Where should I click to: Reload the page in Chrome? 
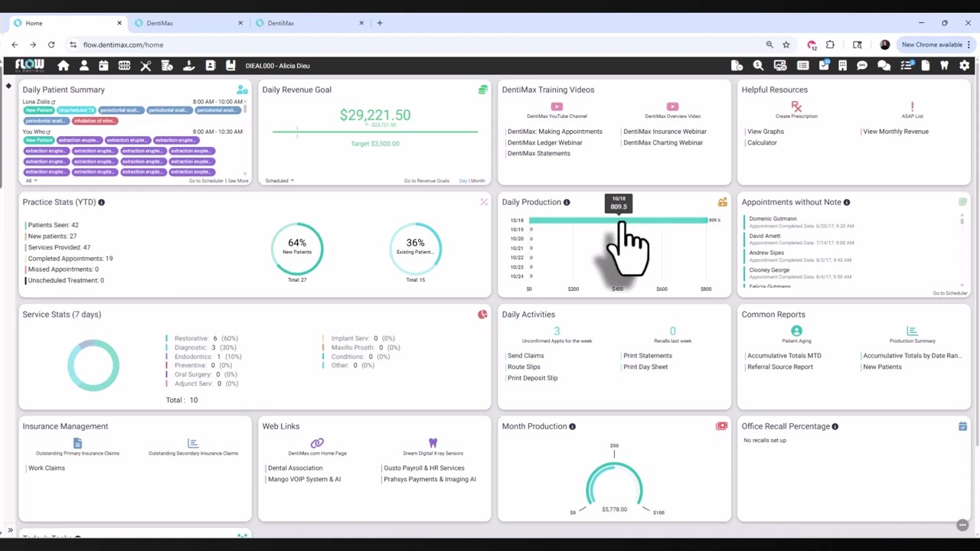click(51, 44)
